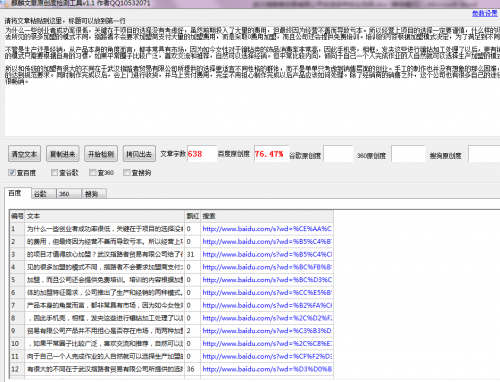Switch to the 360 results tab

click(x=69, y=194)
